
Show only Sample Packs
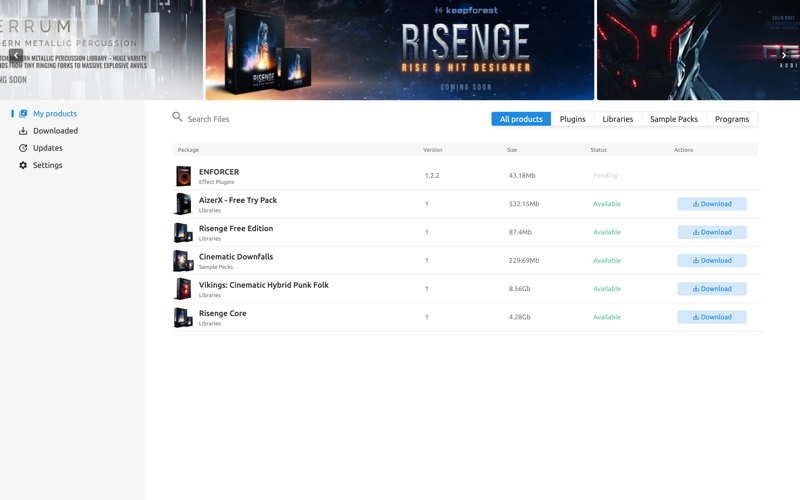[x=673, y=119]
